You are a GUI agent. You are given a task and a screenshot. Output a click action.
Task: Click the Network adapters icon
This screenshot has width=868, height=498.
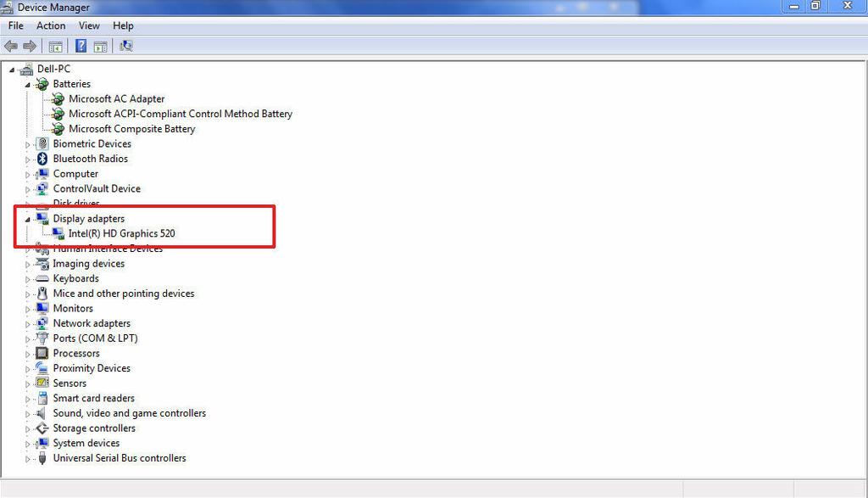point(42,323)
